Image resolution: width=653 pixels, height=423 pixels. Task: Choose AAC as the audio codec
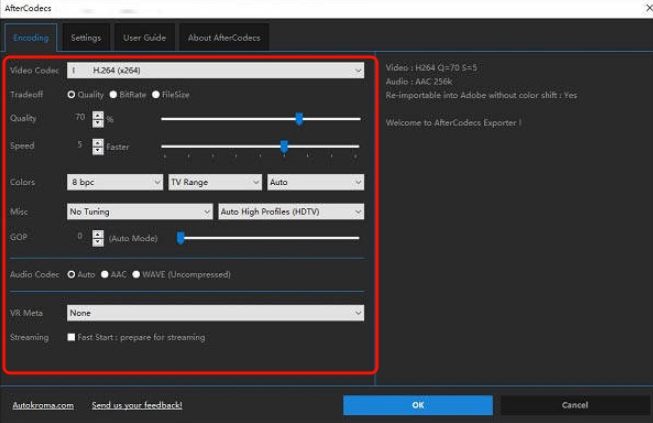coord(105,273)
